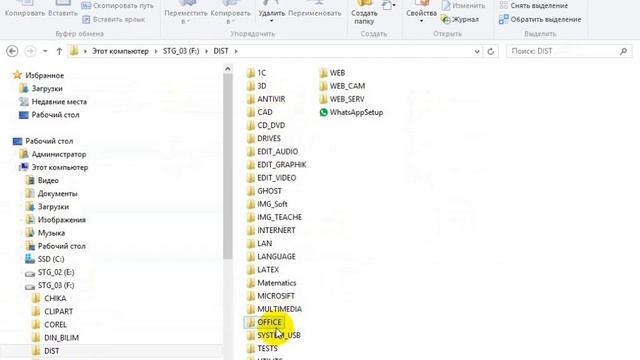Select 'Администратор' in navigation tree
Viewport: 640px width, 360px height.
point(53,154)
